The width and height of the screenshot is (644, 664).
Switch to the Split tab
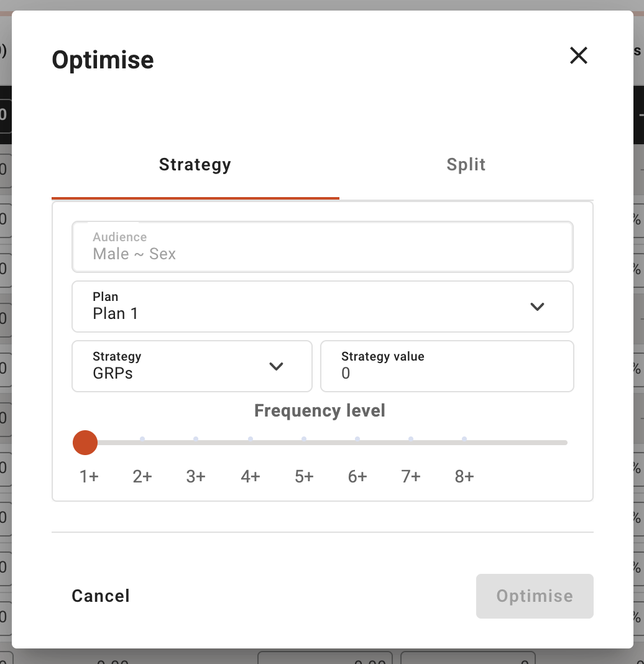click(x=466, y=165)
